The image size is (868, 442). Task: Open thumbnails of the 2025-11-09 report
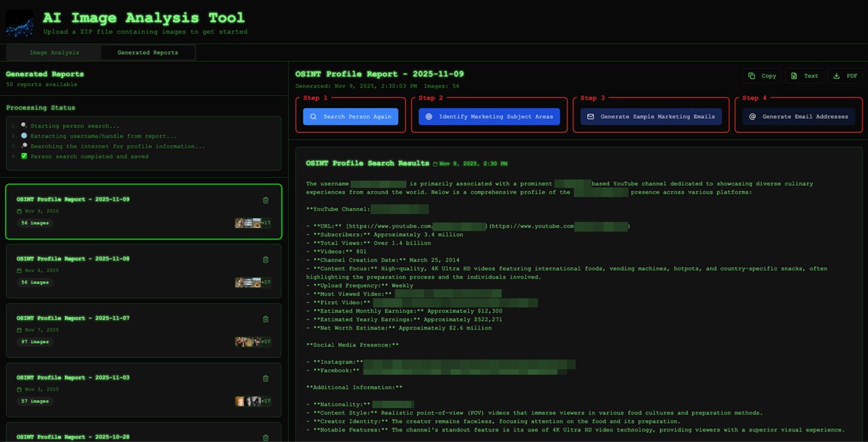252,223
